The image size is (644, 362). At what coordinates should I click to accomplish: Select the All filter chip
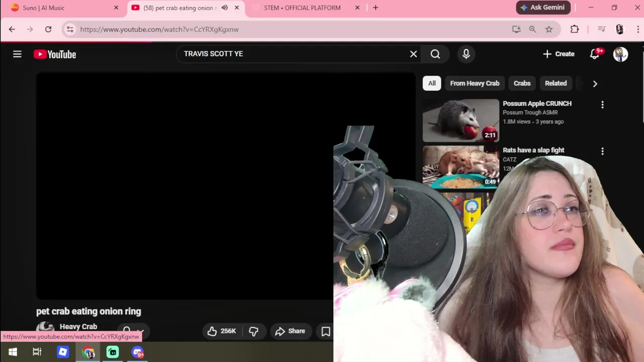(432, 83)
